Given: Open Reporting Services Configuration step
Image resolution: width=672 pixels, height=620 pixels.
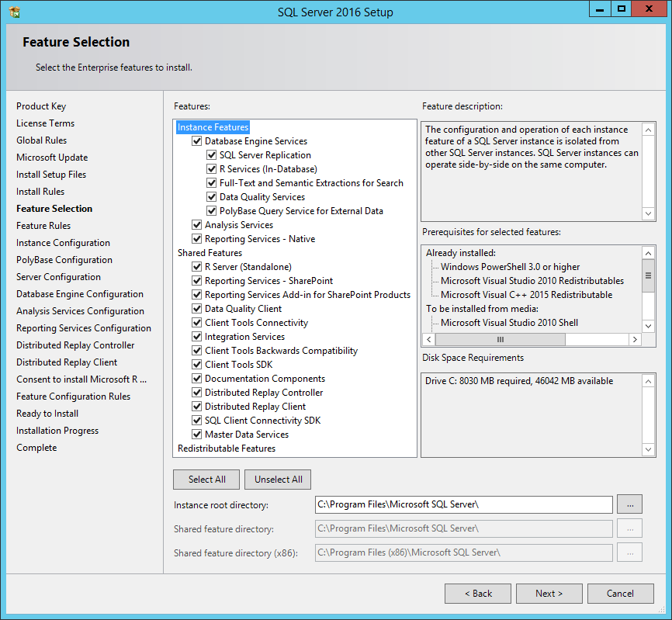Looking at the screenshot, I should click(x=84, y=328).
